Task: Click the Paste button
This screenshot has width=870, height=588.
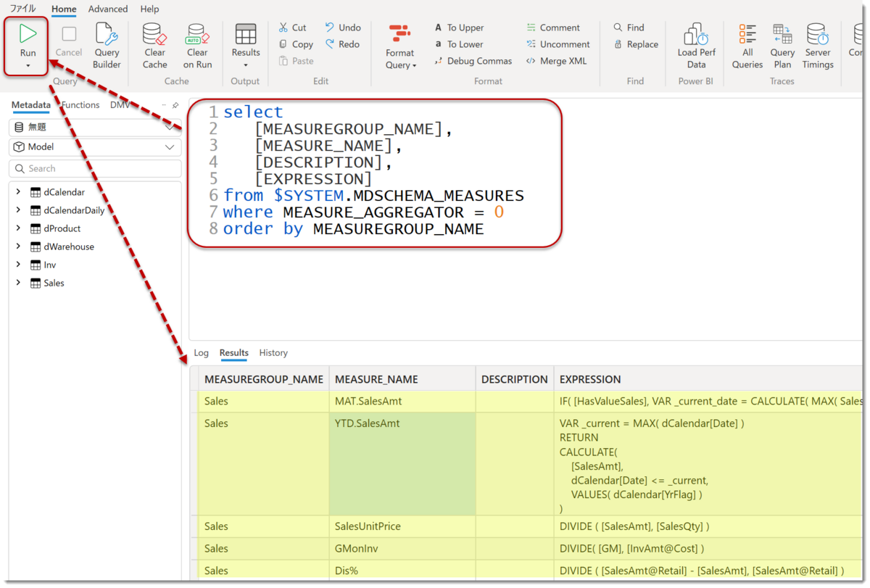Action: [296, 61]
